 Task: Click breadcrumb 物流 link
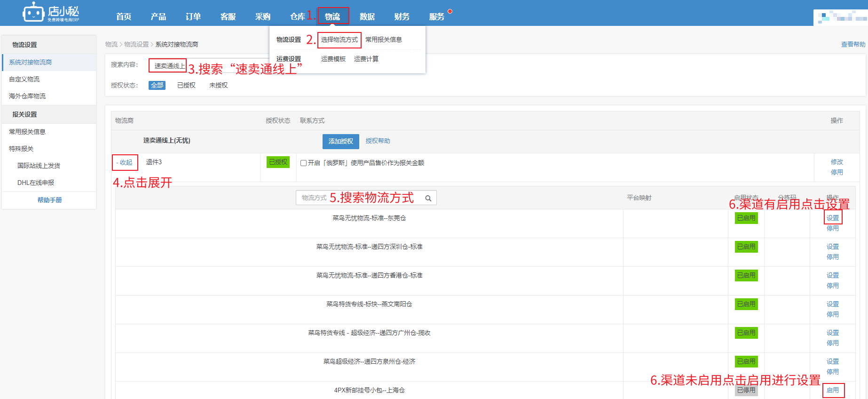click(111, 44)
